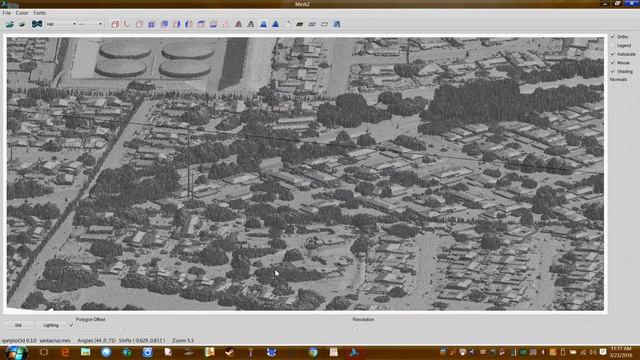This screenshot has height=360, width=640.
Task: Toggle the left grid icon
Action: (189, 24)
